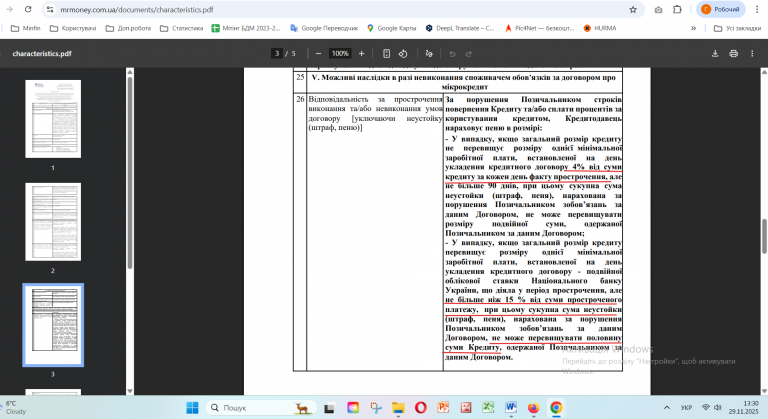The image size is (768, 419).
Task: Open the Google Переводчик bookmark
Action: (324, 28)
